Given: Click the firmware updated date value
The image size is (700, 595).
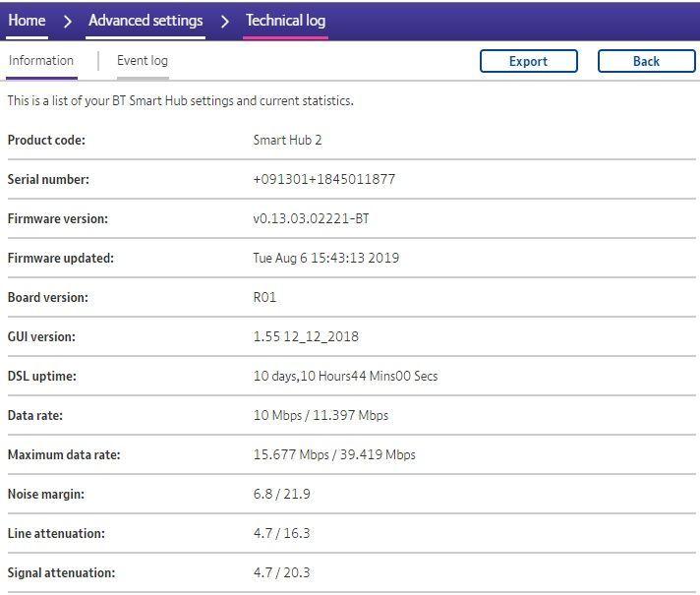Looking at the screenshot, I should [x=326, y=259].
